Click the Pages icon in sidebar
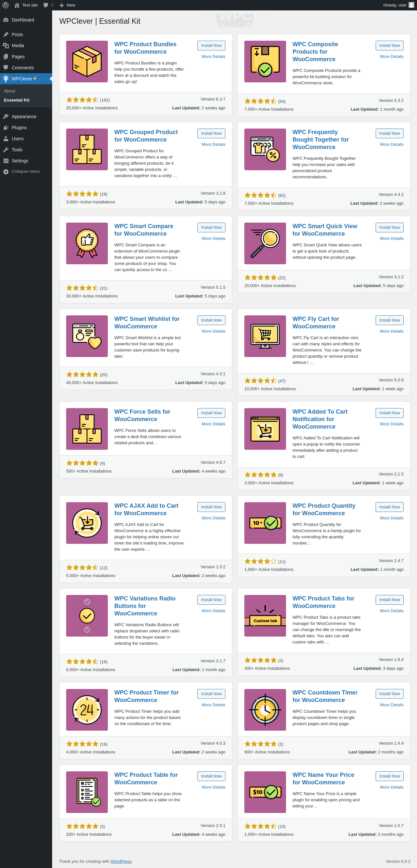Screen dimensions: 417x868 6,57
